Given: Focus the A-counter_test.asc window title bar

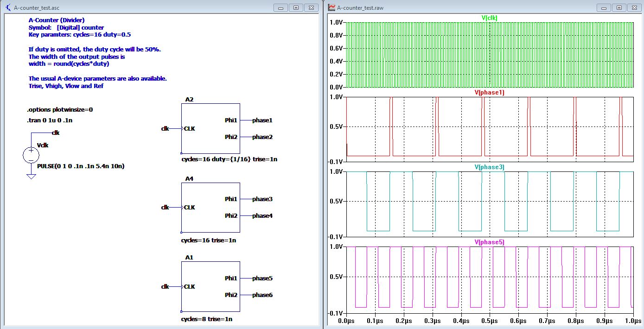Looking at the screenshot, I should click(x=139, y=7).
